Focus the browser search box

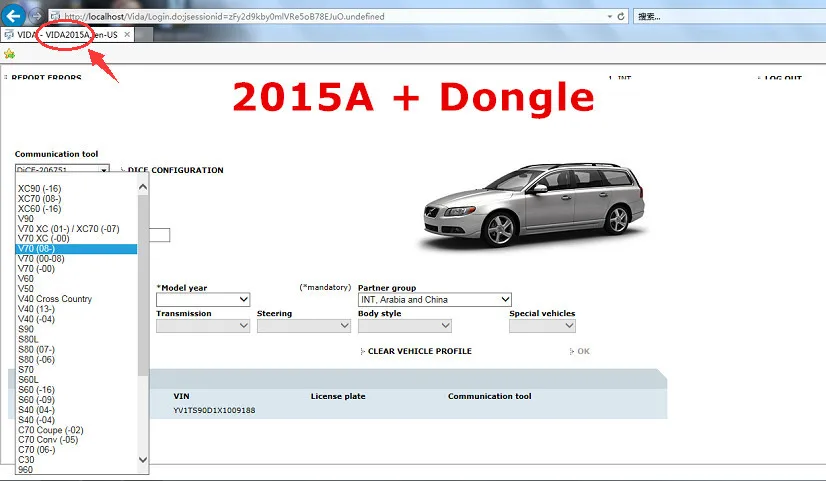[730, 16]
